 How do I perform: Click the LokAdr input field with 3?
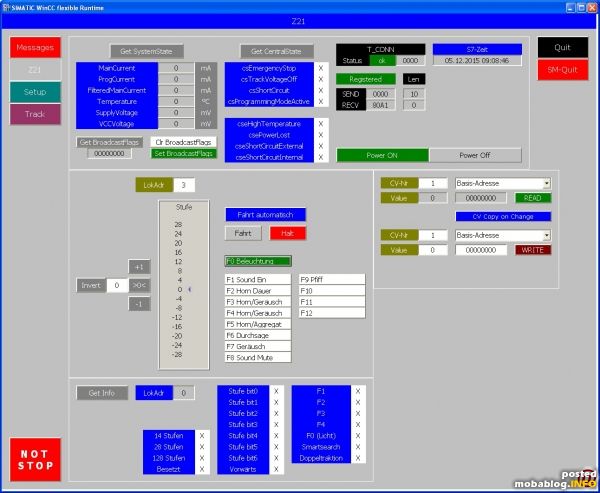point(184,185)
